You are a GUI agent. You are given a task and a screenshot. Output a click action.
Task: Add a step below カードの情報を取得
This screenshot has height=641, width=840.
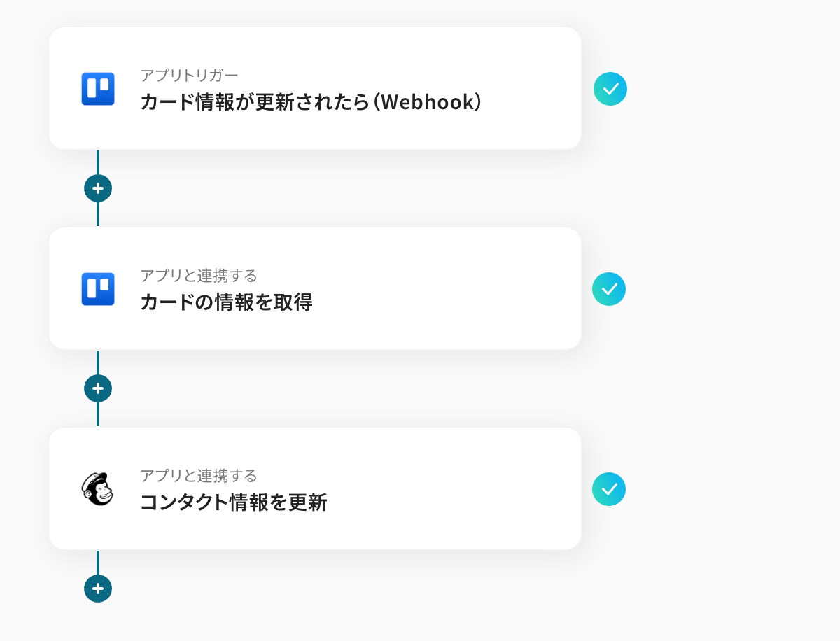pyautogui.click(x=98, y=388)
